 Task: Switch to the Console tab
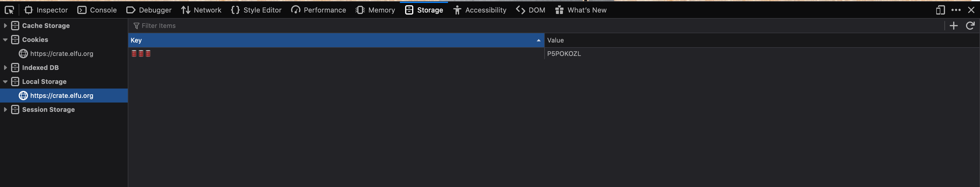[97, 10]
